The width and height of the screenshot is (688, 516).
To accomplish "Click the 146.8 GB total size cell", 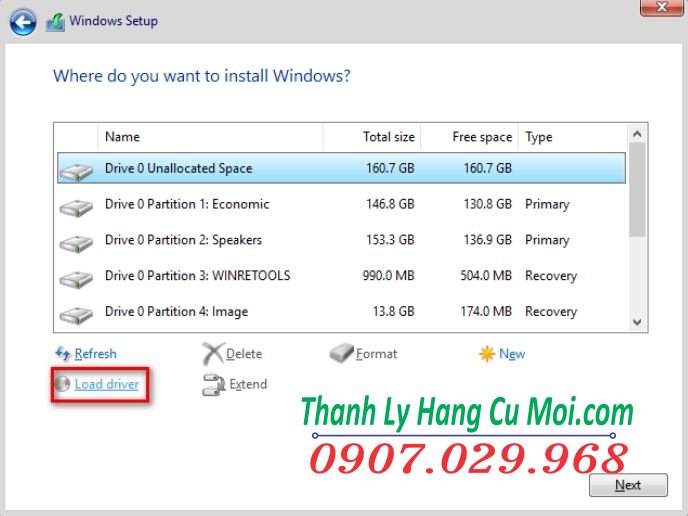I will pyautogui.click(x=390, y=204).
